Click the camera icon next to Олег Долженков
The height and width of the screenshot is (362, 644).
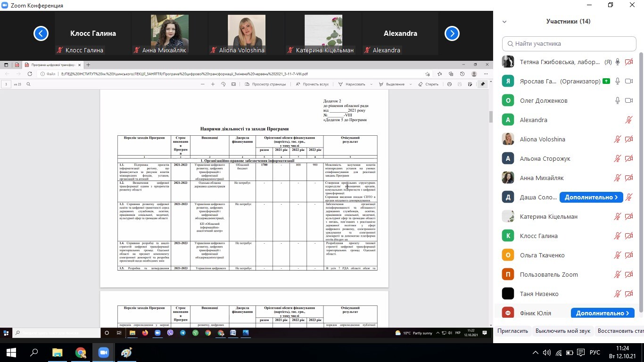click(x=628, y=100)
